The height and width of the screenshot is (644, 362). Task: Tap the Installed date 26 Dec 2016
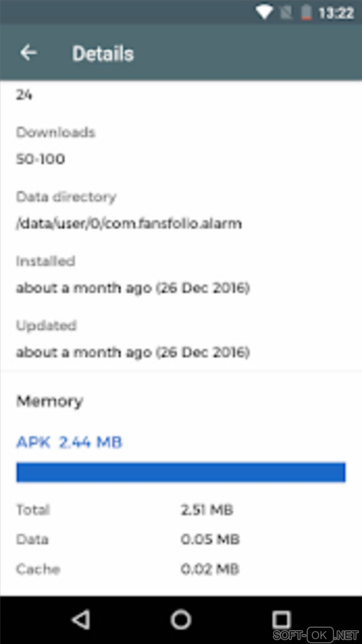pyautogui.click(x=133, y=288)
